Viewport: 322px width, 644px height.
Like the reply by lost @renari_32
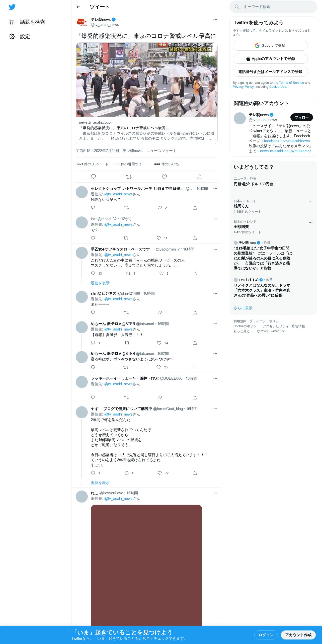(x=159, y=238)
